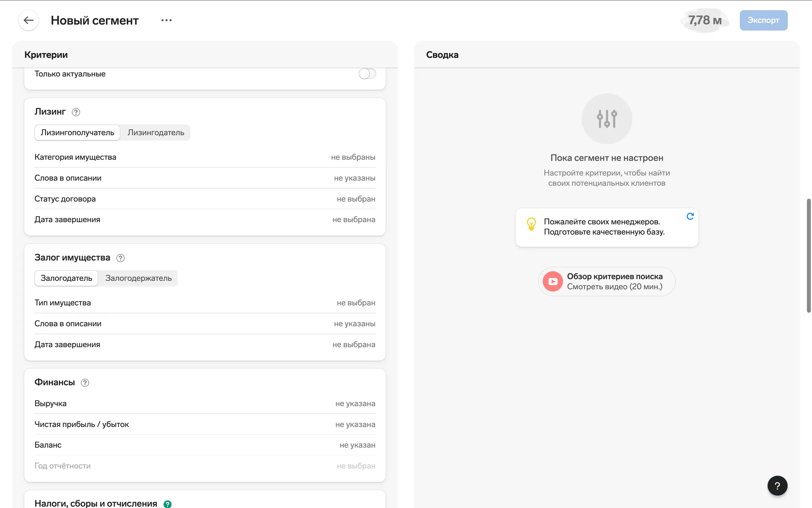This screenshot has width=812, height=508.
Task: Go back using the arrow button
Action: click(x=28, y=20)
